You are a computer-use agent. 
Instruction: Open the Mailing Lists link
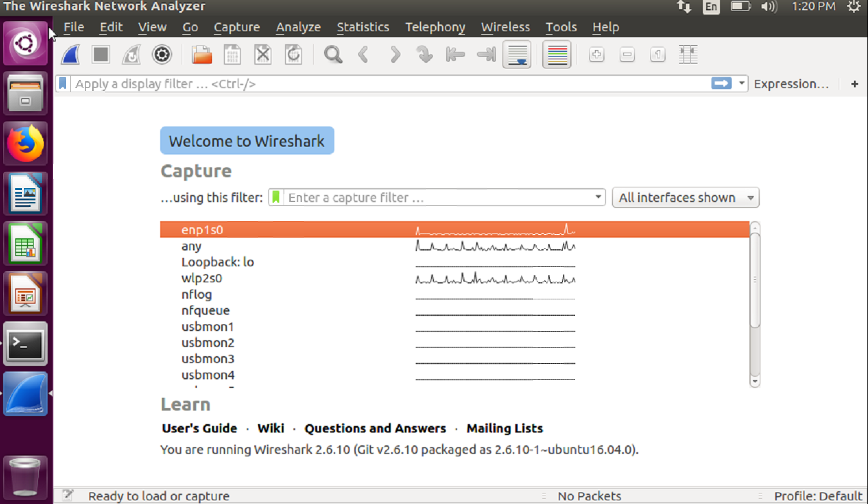pyautogui.click(x=505, y=428)
